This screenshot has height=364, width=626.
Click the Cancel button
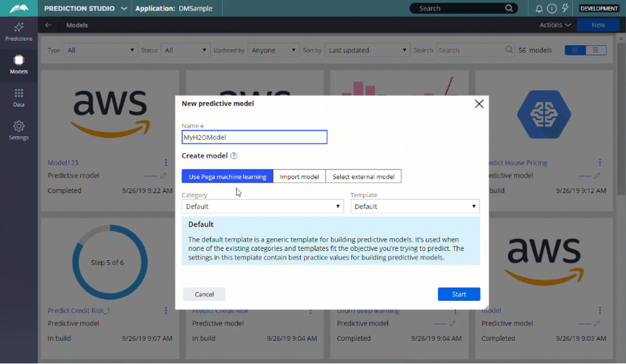(204, 294)
